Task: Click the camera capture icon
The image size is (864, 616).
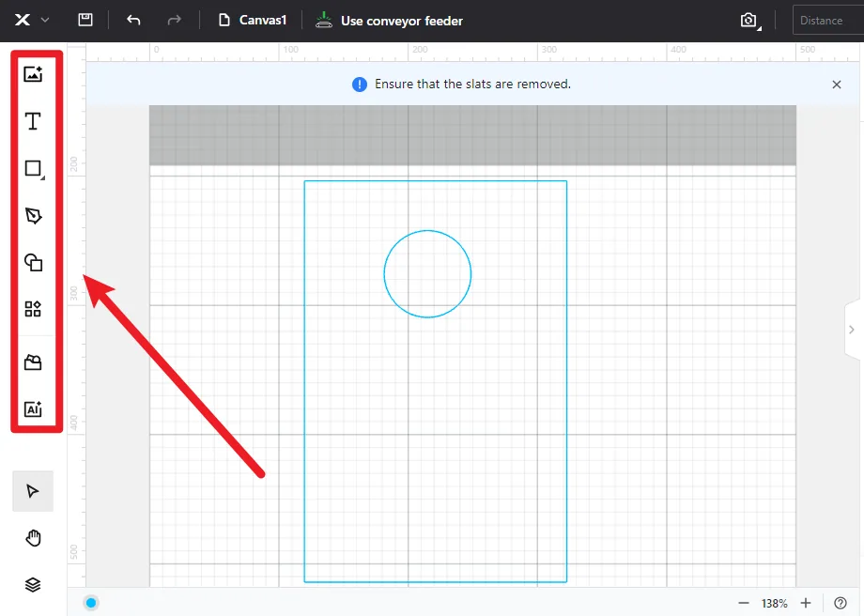Action: (x=748, y=21)
